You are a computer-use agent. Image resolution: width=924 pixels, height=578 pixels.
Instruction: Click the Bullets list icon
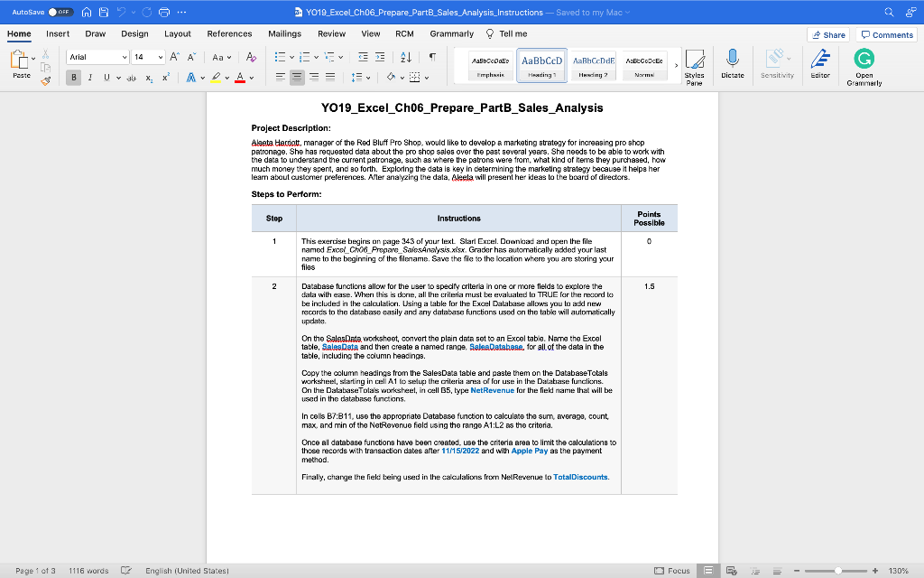click(280, 57)
